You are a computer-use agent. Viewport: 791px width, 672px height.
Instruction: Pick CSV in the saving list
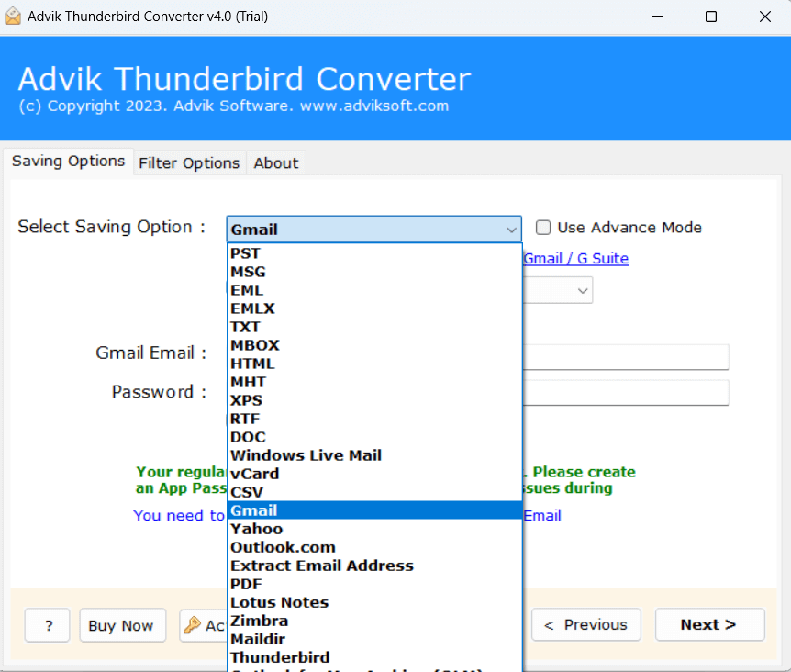[x=374, y=492]
